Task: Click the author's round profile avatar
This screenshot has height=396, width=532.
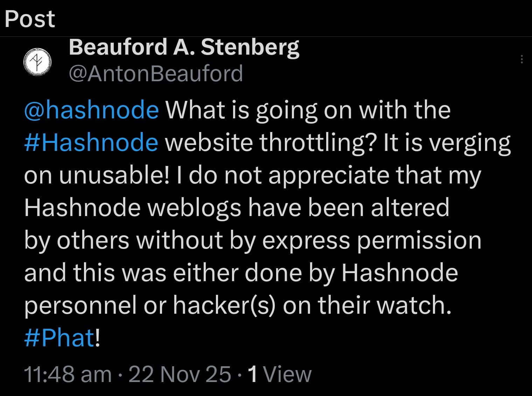Action: (x=37, y=61)
